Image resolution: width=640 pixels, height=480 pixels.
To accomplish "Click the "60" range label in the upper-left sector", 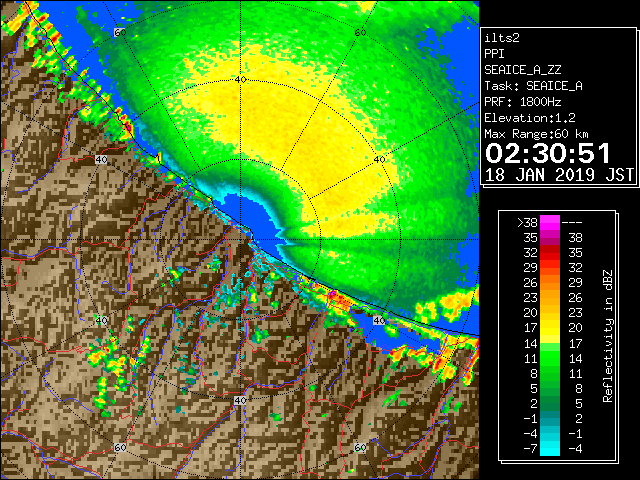I will point(120,32).
